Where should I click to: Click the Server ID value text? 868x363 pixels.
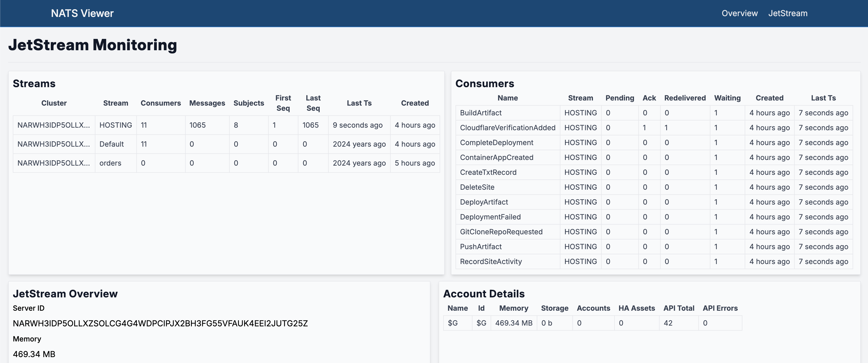coord(160,323)
